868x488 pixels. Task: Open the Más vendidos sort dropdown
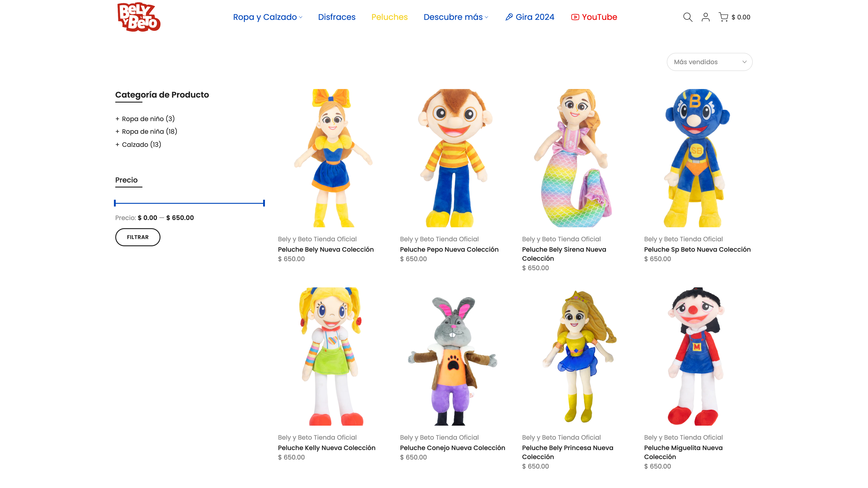709,62
